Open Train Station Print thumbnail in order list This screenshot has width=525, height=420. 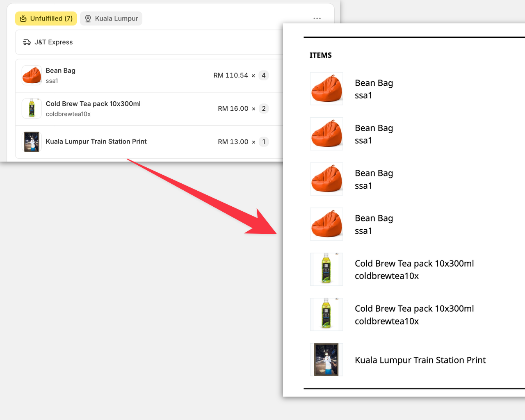(x=32, y=142)
